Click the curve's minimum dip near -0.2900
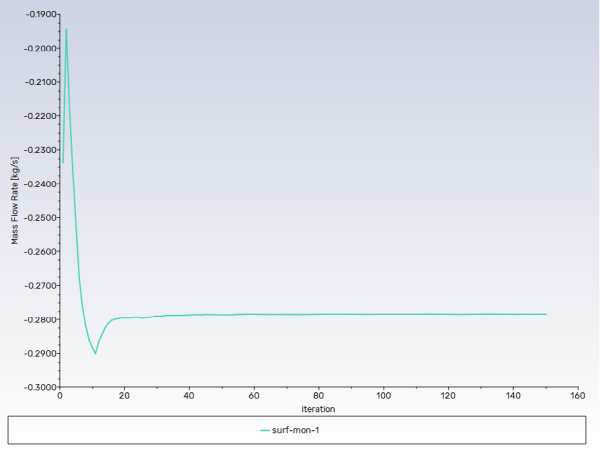 pyautogui.click(x=95, y=354)
